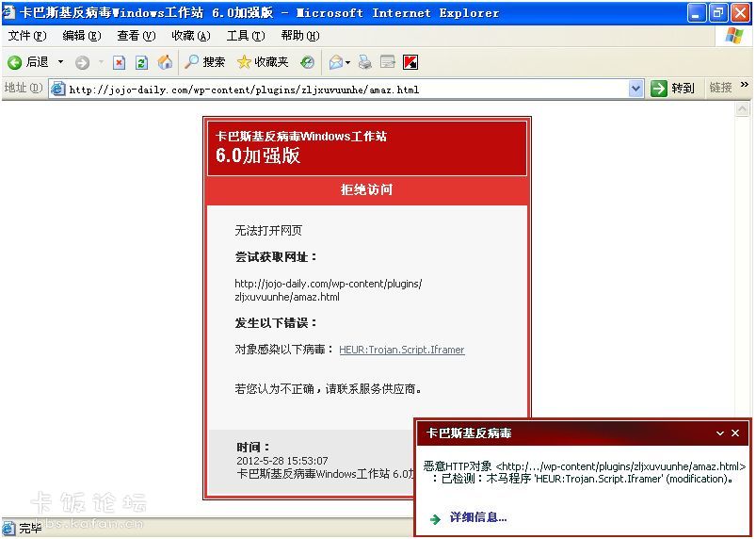This screenshot has height=539, width=756.
Task: Expand the address bar URL dropdown
Action: [635, 89]
